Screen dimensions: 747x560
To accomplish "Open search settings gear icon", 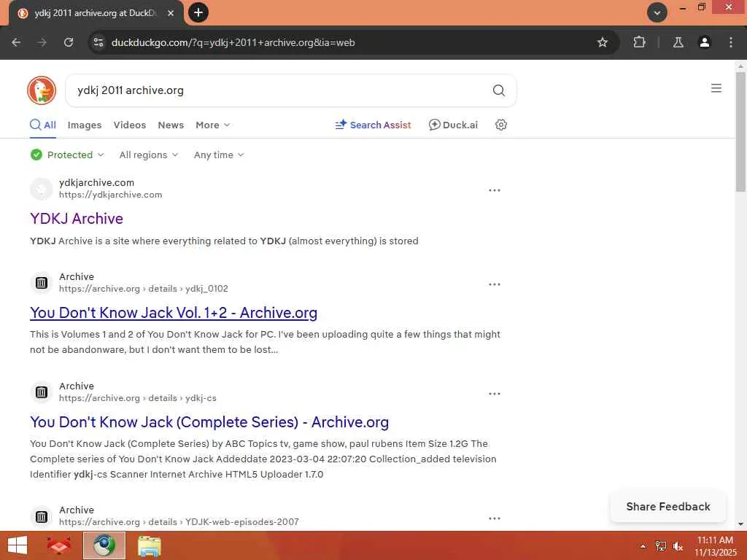I will [x=500, y=125].
